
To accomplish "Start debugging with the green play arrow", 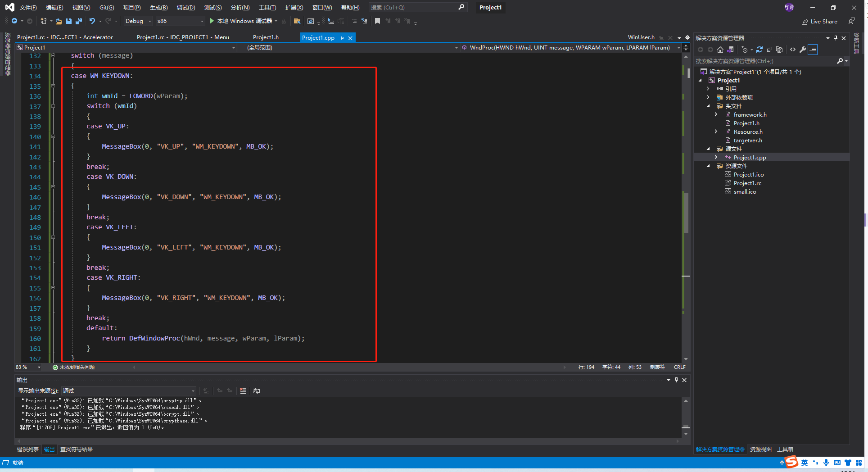I will click(212, 21).
